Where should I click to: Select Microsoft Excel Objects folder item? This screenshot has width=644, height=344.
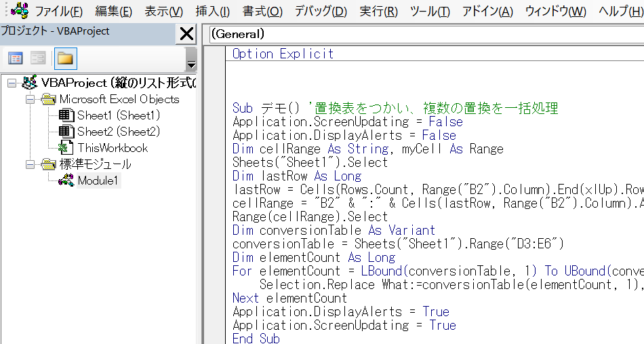[119, 99]
